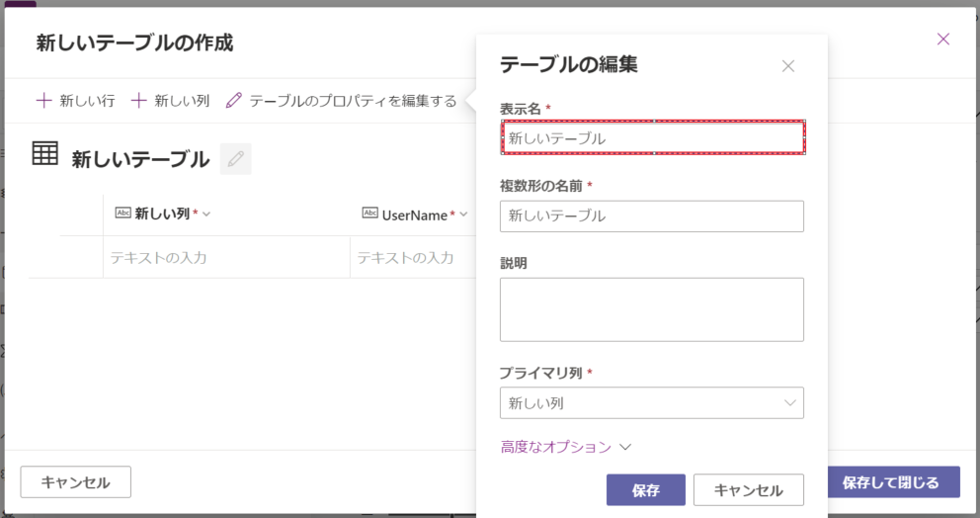Click the Abc type icon on 新しい列 column
Image resolution: width=980 pixels, height=518 pixels.
[123, 213]
